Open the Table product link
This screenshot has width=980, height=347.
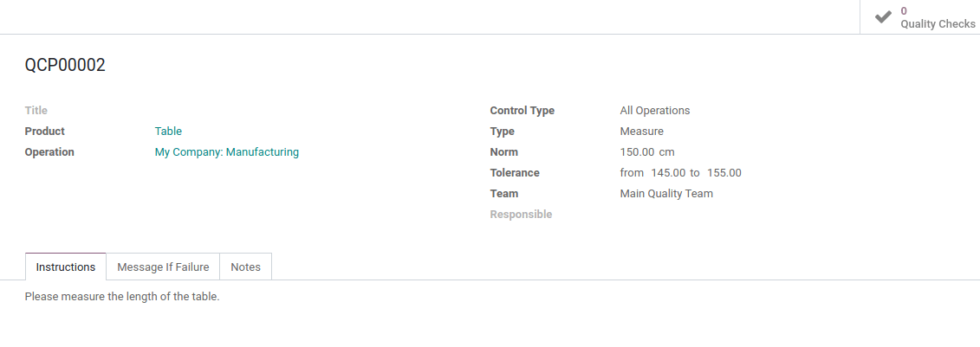pos(168,131)
